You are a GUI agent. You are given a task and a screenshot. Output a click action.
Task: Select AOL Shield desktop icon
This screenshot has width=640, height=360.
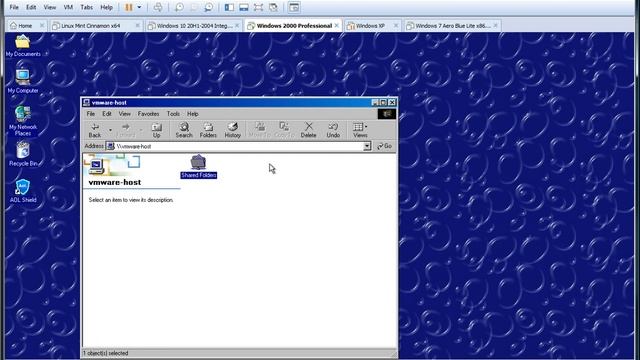(23, 191)
